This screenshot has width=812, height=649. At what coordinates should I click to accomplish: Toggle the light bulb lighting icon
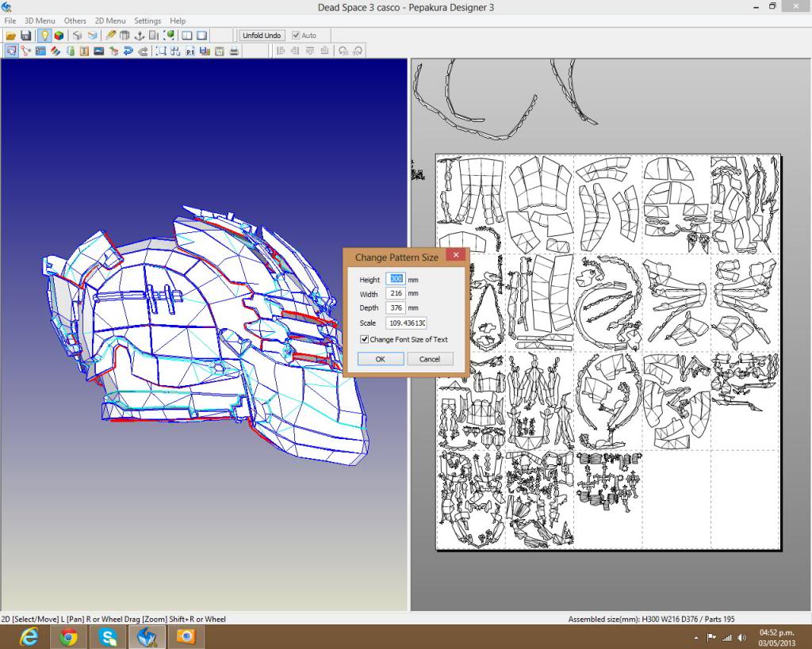(44, 35)
